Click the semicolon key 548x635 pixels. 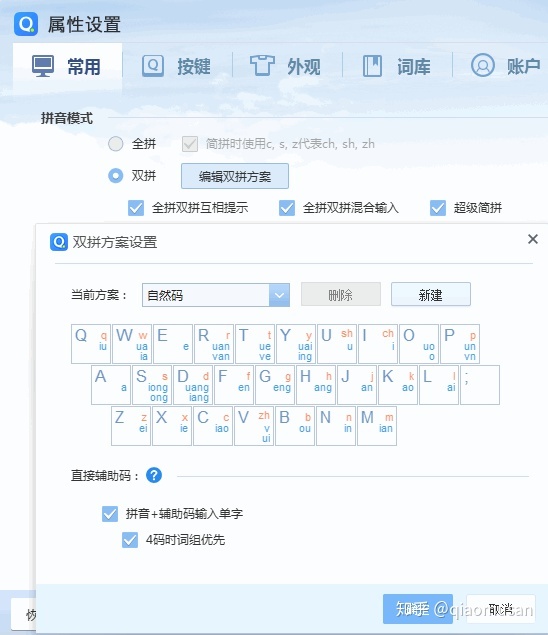click(480, 385)
